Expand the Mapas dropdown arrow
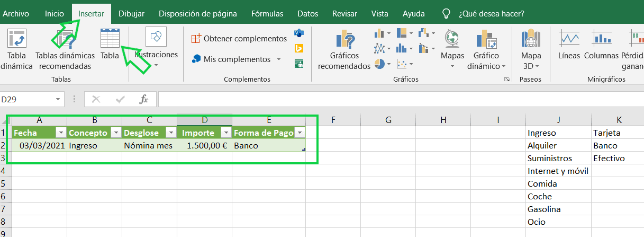The height and width of the screenshot is (237, 644). pyautogui.click(x=452, y=66)
